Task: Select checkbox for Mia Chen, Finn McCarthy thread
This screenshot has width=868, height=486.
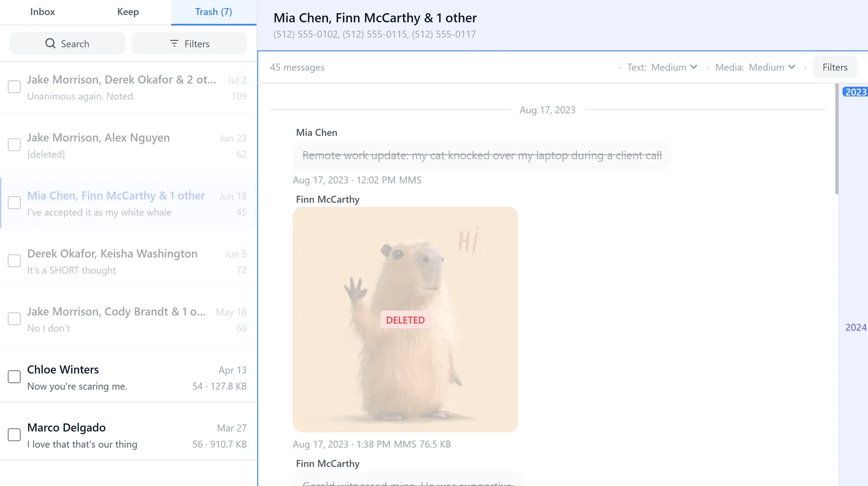Action: click(14, 203)
